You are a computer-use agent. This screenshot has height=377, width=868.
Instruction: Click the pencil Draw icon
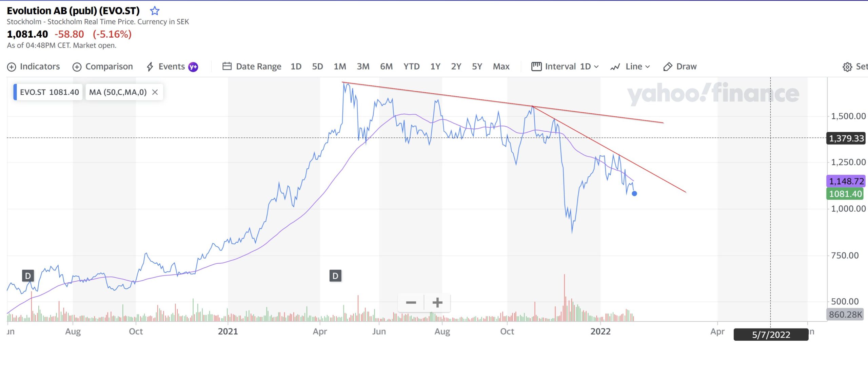pos(668,67)
